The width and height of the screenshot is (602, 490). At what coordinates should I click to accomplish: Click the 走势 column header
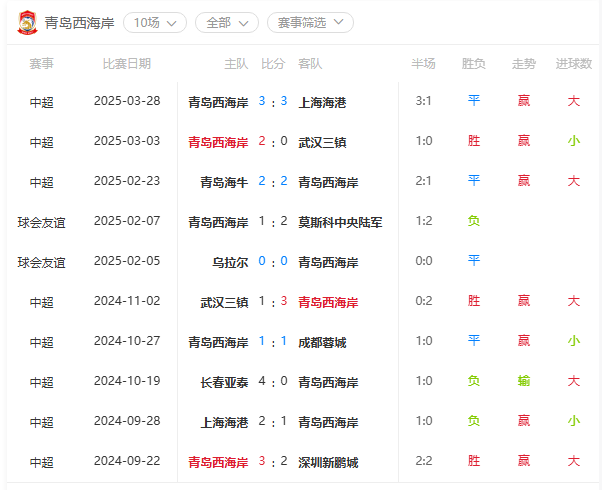[524, 63]
